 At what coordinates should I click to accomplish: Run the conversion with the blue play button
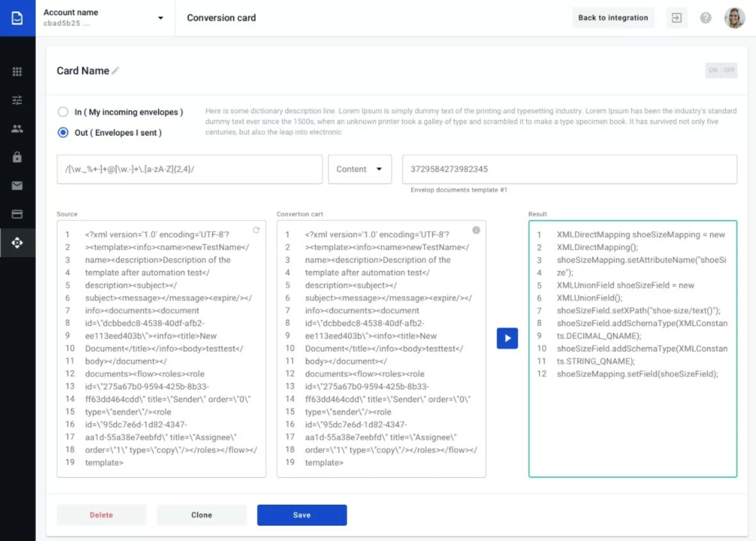(507, 338)
